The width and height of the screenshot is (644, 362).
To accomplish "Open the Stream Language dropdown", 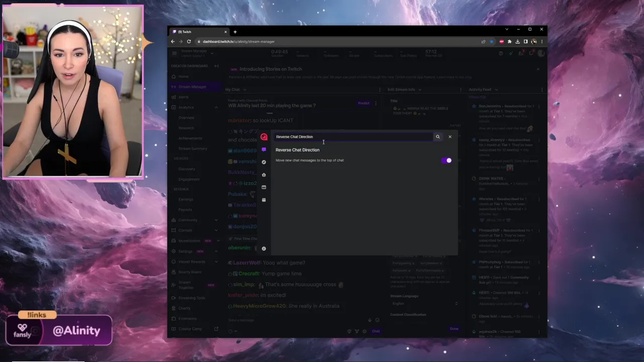I will tap(424, 304).
